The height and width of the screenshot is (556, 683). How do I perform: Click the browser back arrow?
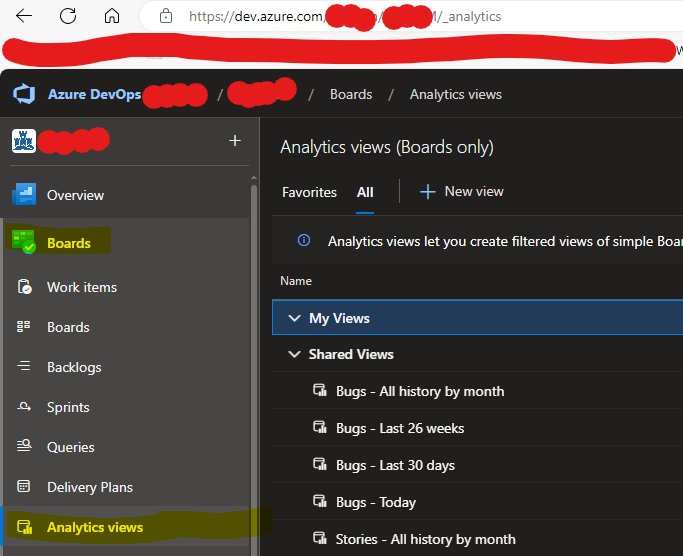(x=23, y=16)
